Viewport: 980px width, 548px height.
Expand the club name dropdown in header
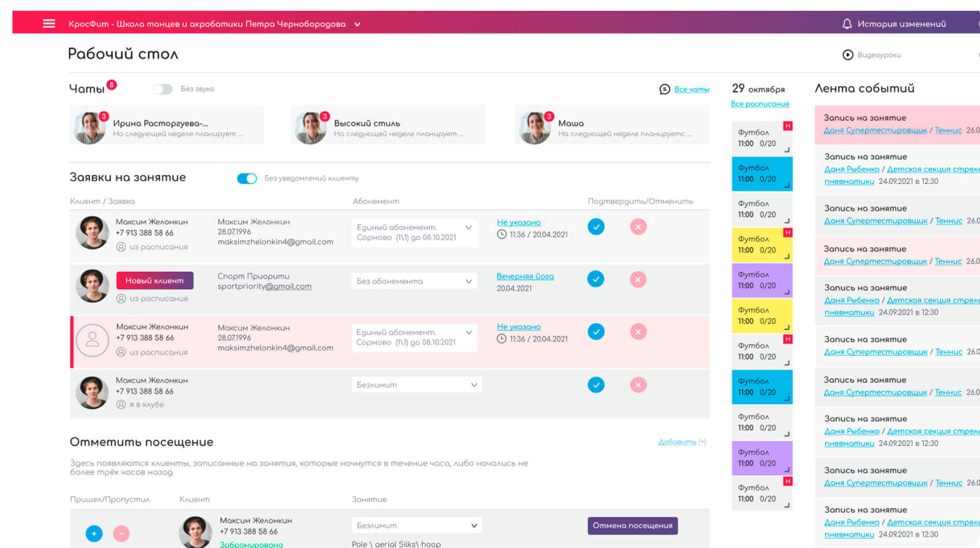click(357, 24)
